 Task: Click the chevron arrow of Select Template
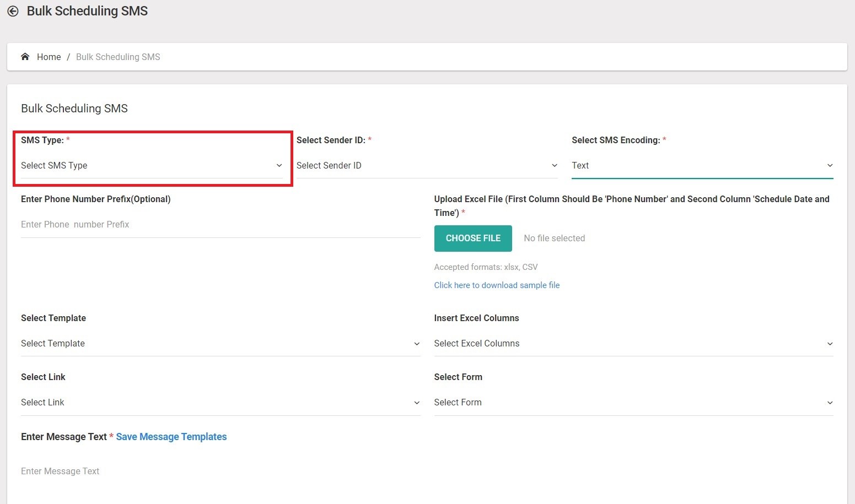pyautogui.click(x=417, y=344)
